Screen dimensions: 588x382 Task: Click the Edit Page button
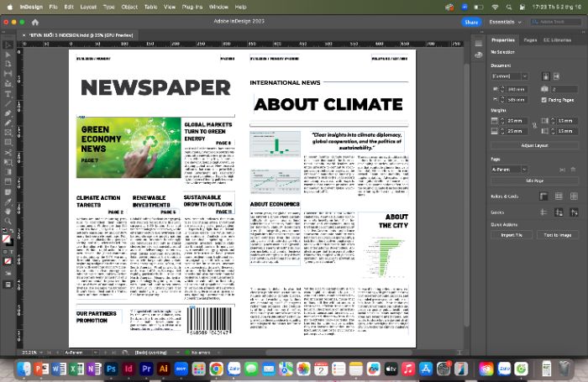coord(535,181)
